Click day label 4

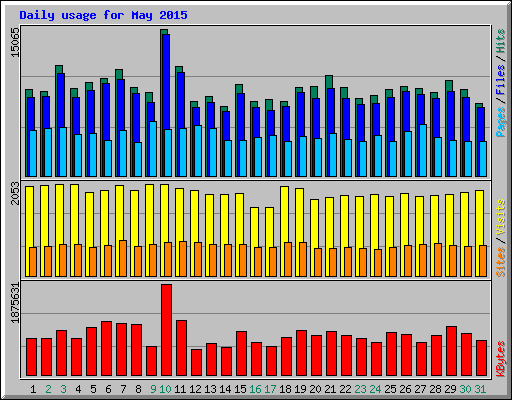78,389
